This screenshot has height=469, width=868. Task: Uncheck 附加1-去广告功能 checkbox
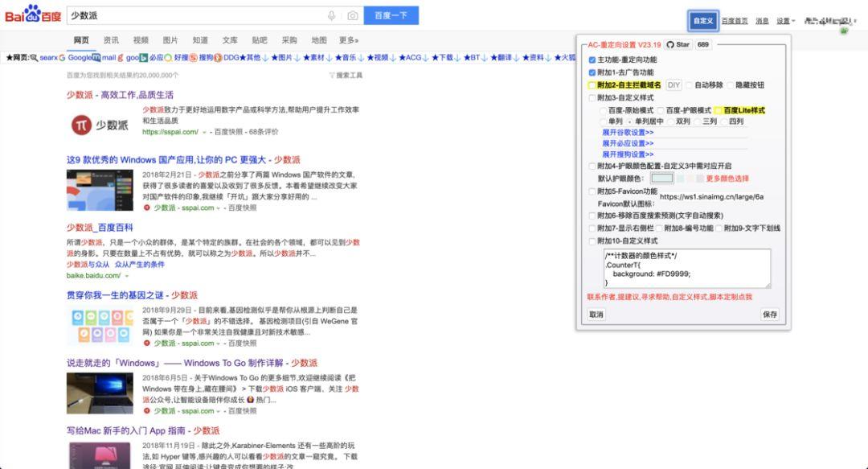592,72
